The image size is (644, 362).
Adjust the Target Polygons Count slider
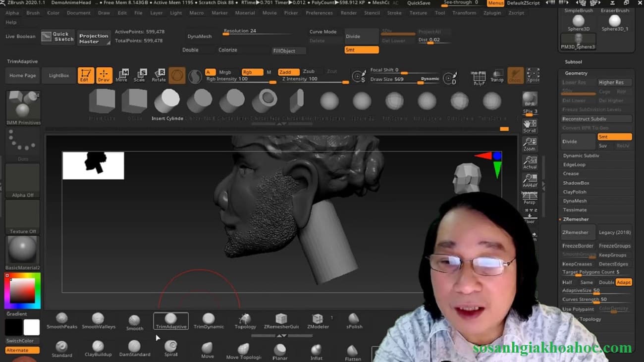coord(596,272)
